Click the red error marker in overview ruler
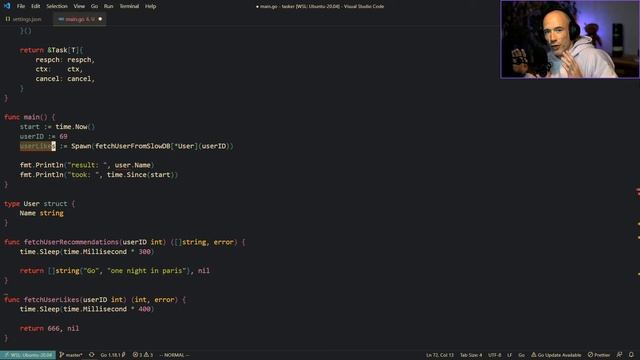640x360 pixels. (638, 190)
